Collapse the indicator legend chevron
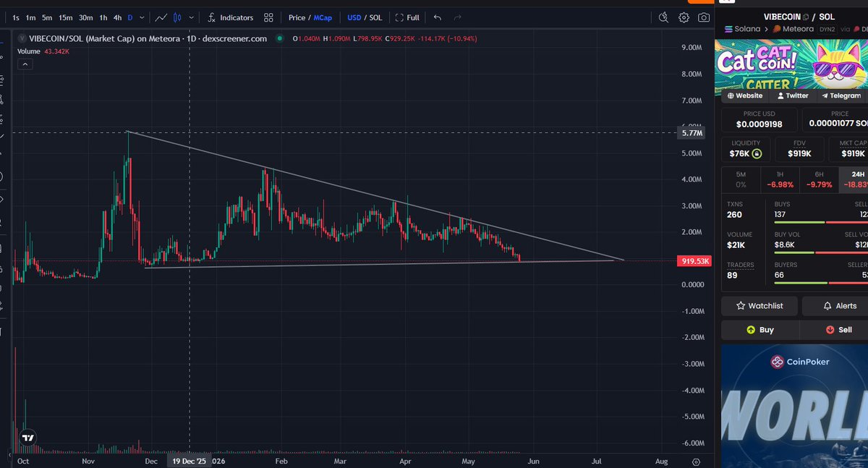 25,64
